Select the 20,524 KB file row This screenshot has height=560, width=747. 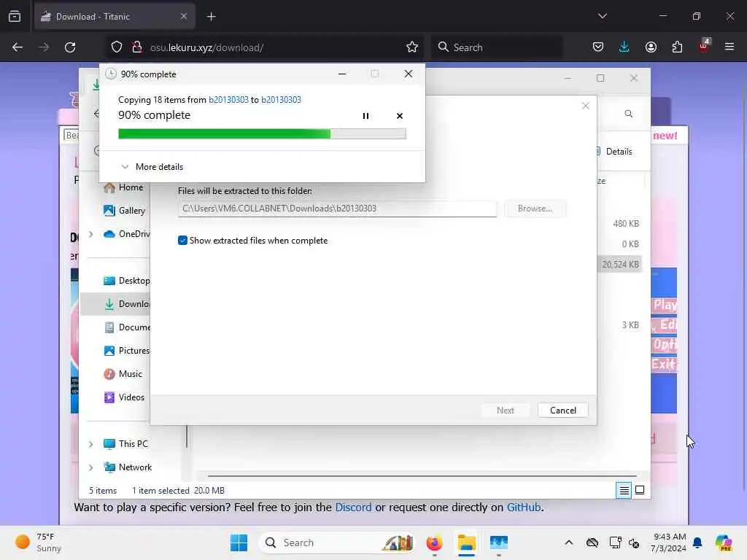pos(620,264)
